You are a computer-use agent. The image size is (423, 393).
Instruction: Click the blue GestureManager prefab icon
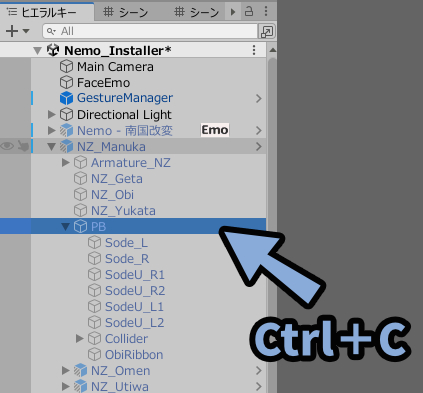66,98
